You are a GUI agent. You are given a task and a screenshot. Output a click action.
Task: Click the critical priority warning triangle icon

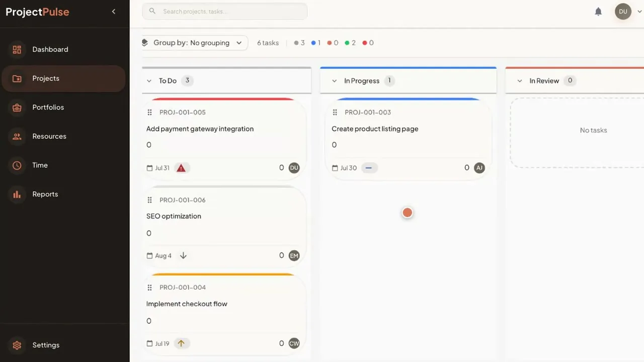pos(181,168)
